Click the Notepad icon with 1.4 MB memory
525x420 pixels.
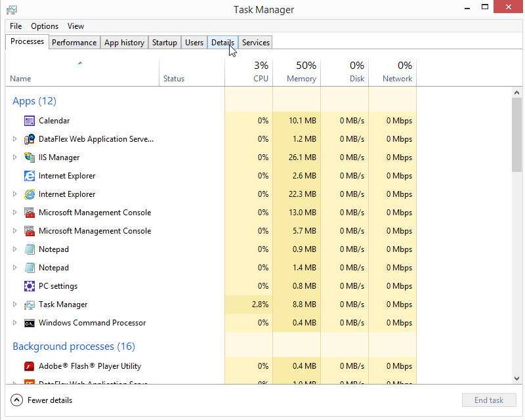pos(30,268)
